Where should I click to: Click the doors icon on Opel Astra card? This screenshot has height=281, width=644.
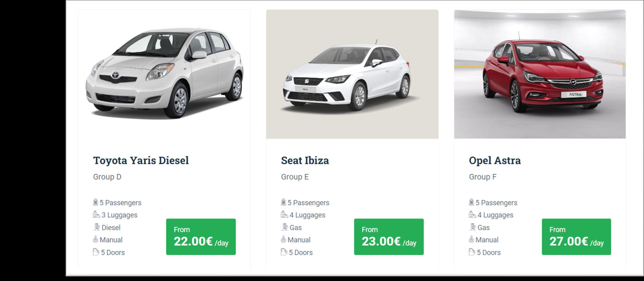click(x=472, y=252)
